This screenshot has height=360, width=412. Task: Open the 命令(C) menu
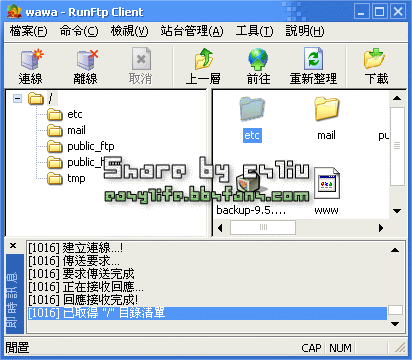click(x=79, y=31)
